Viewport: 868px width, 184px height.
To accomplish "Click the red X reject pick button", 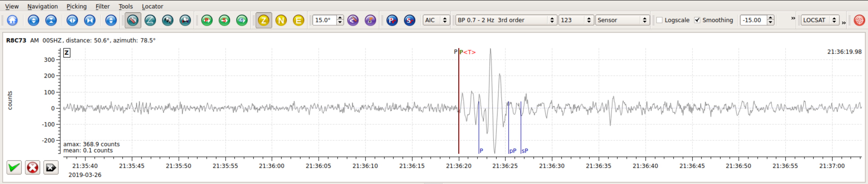I will point(33,167).
